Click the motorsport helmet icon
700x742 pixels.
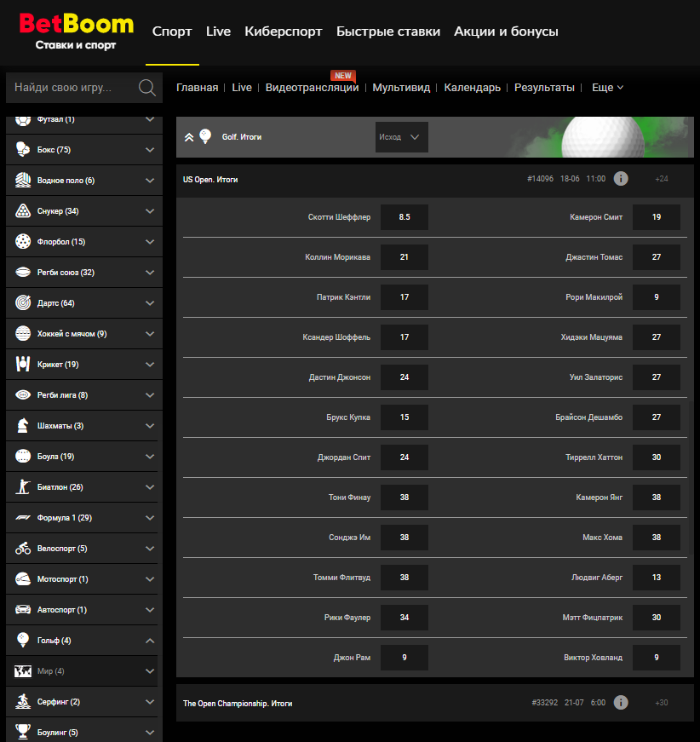coord(23,579)
